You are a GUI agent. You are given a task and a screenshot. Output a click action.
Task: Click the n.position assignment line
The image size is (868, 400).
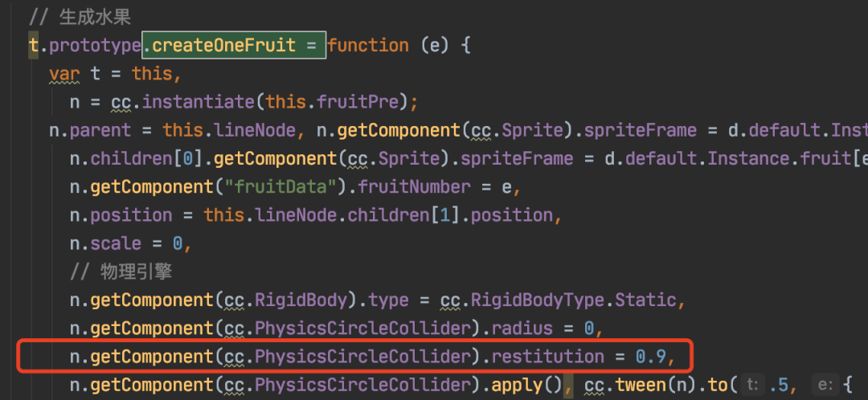(x=311, y=215)
